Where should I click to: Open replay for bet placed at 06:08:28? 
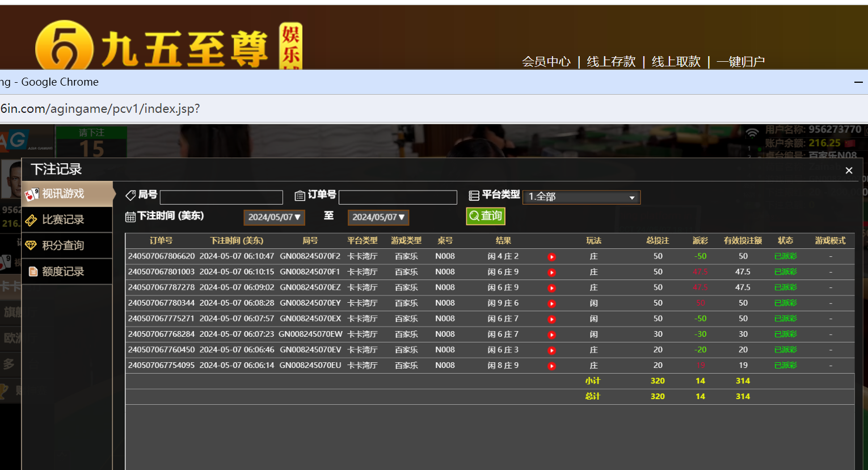coord(551,304)
